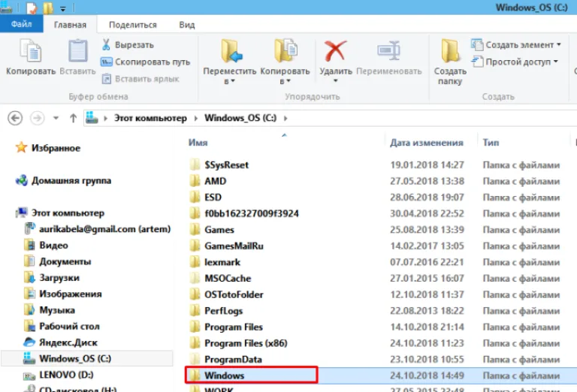The width and height of the screenshot is (577, 392).
Task: Switch to the Share (Поделиться) tab
Action: pos(133,25)
